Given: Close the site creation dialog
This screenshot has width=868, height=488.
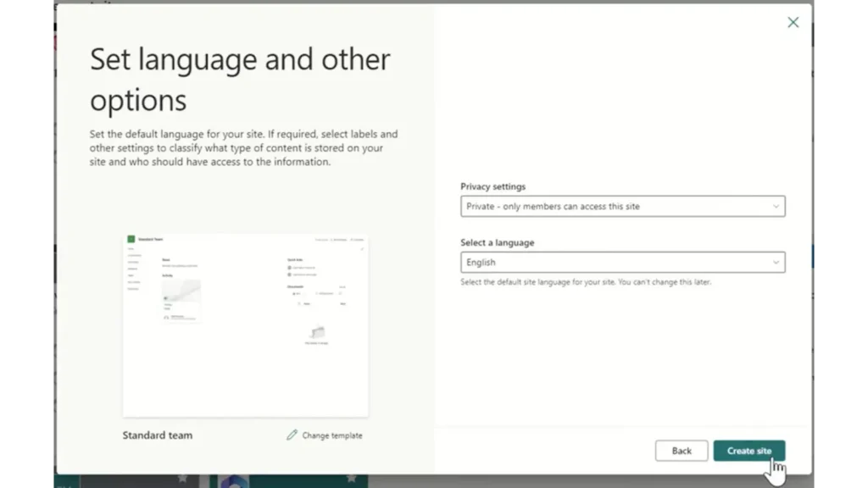Looking at the screenshot, I should coord(793,23).
